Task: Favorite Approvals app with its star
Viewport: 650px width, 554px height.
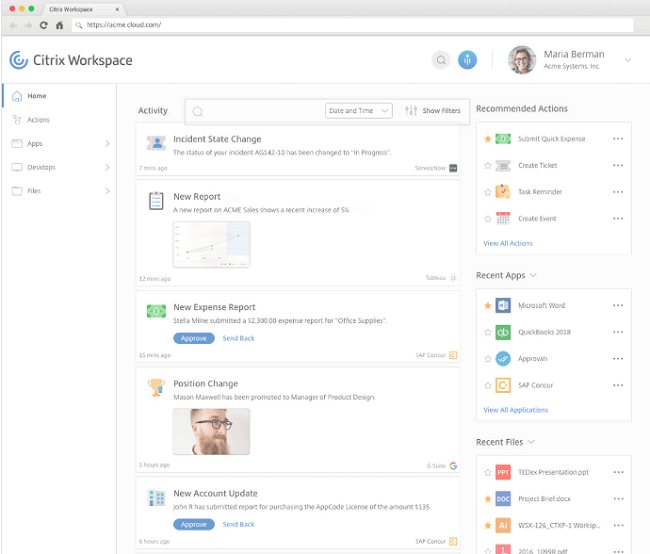Action: coord(488,359)
